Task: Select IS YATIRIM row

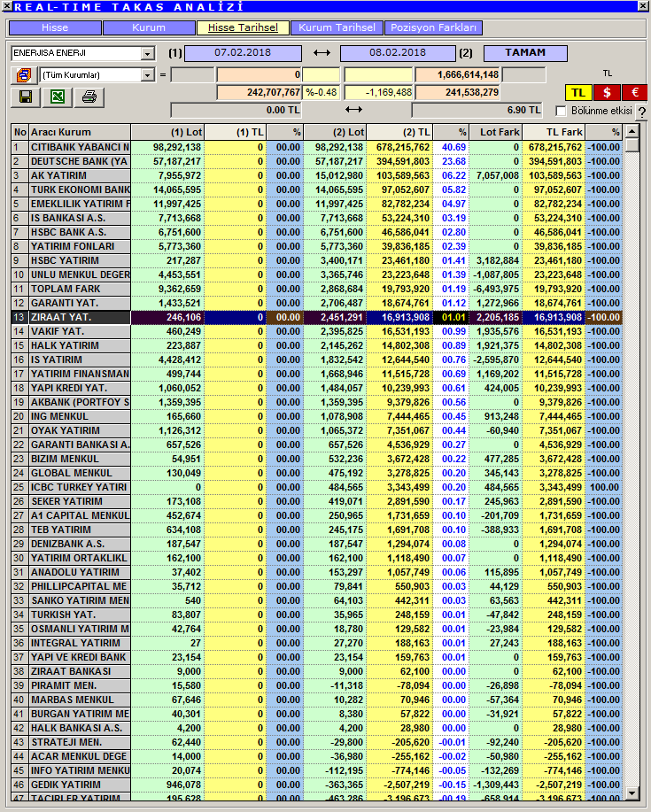Action: click(317, 360)
